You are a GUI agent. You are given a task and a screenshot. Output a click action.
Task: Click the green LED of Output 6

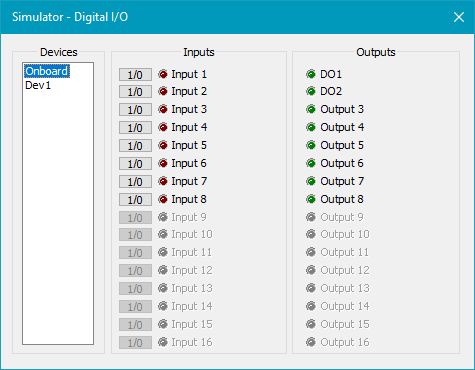311,163
